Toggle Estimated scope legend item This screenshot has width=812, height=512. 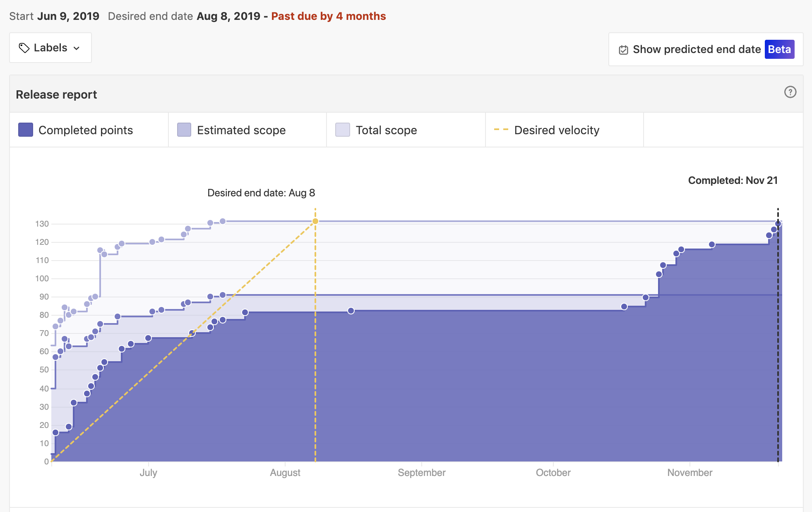[241, 130]
